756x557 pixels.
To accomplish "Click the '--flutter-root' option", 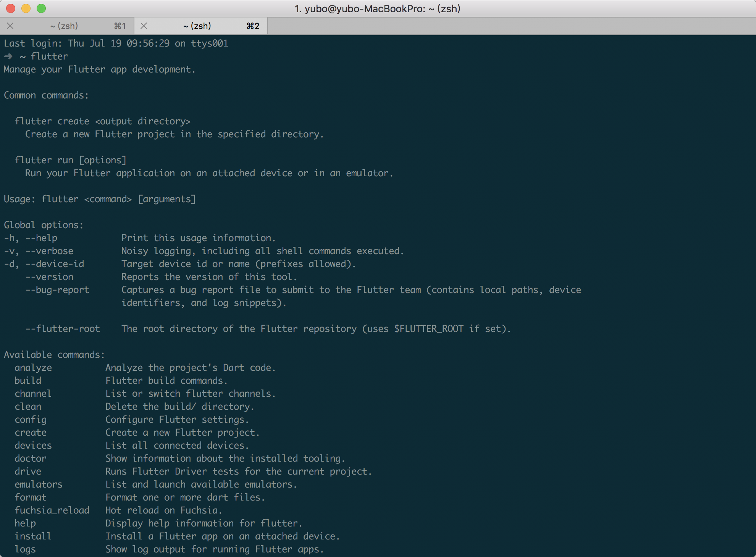I will pos(63,329).
